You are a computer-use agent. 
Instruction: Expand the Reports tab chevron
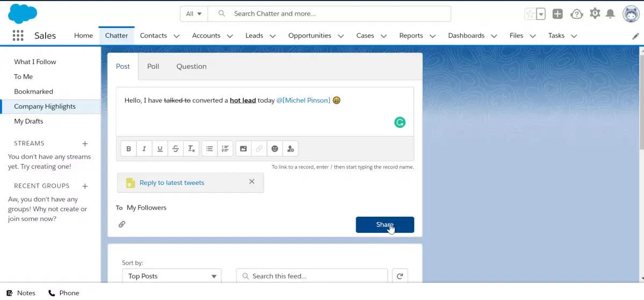tap(432, 36)
